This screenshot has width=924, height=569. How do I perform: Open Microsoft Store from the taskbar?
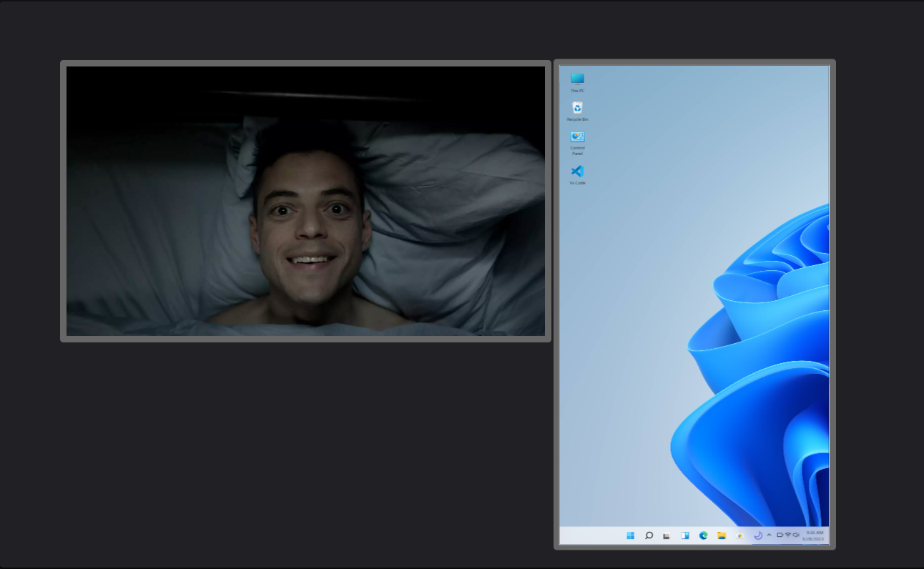pos(740,536)
